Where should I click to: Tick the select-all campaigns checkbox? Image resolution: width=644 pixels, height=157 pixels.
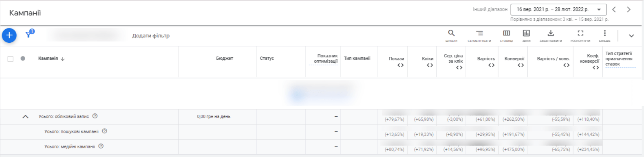point(11,59)
